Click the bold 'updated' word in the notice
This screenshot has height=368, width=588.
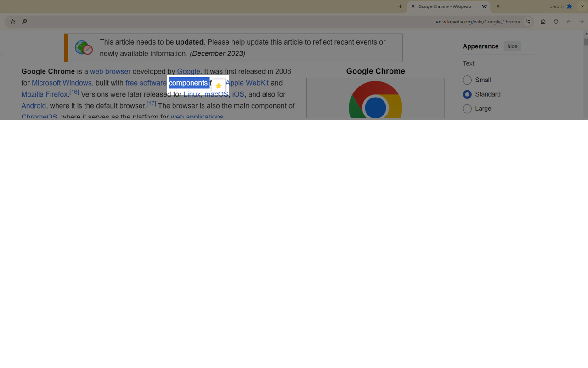pos(189,42)
